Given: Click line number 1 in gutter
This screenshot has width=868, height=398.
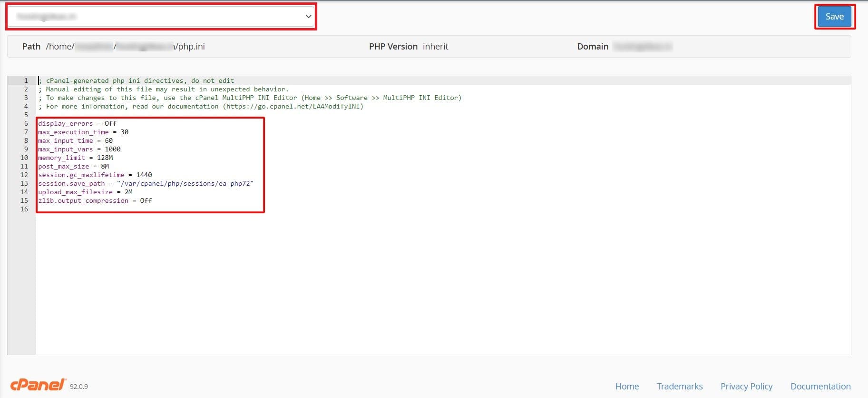Looking at the screenshot, I should (x=26, y=80).
